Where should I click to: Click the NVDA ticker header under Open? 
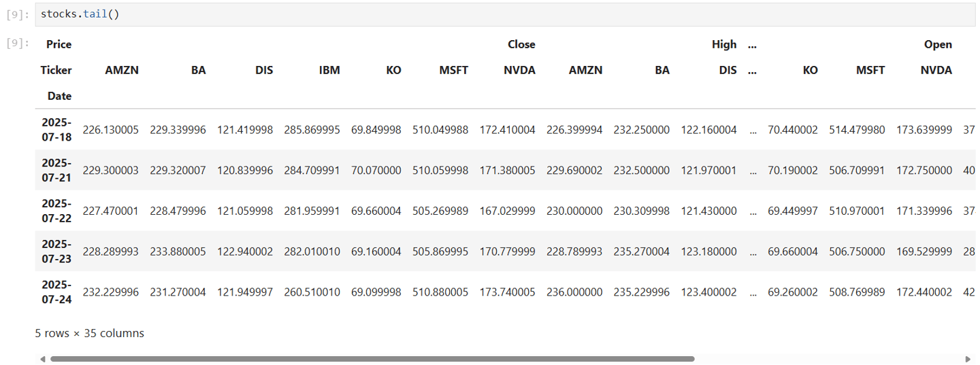click(936, 70)
